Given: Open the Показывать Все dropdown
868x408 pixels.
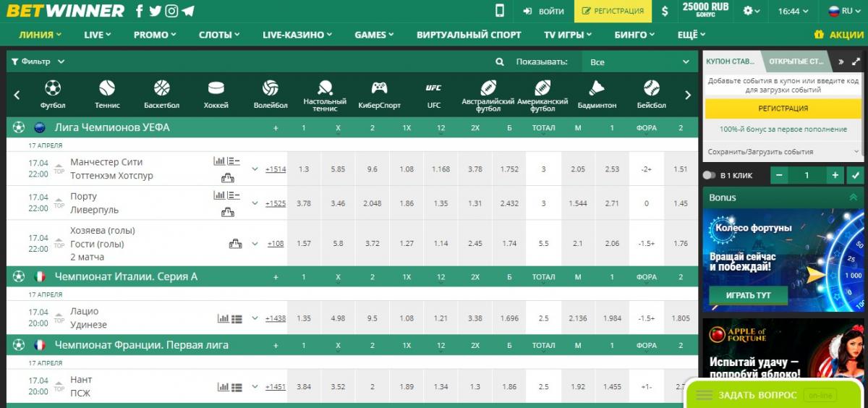Looking at the screenshot, I should coord(639,62).
